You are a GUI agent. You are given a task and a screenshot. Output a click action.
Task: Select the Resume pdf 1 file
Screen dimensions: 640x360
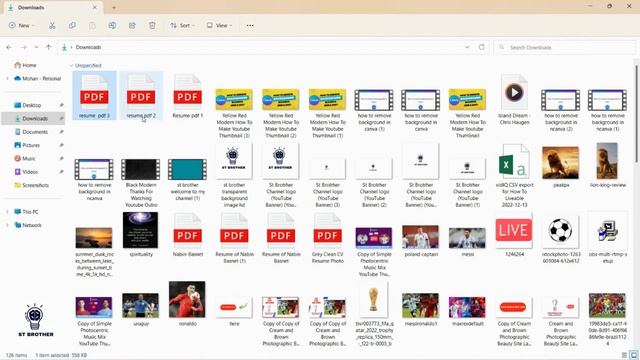click(x=187, y=96)
